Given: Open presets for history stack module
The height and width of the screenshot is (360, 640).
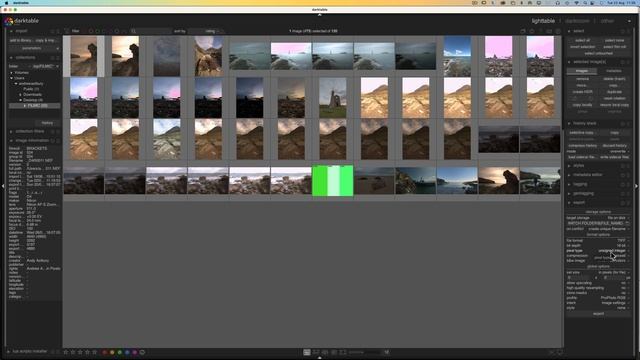Looking at the screenshot, I should tap(629, 123).
